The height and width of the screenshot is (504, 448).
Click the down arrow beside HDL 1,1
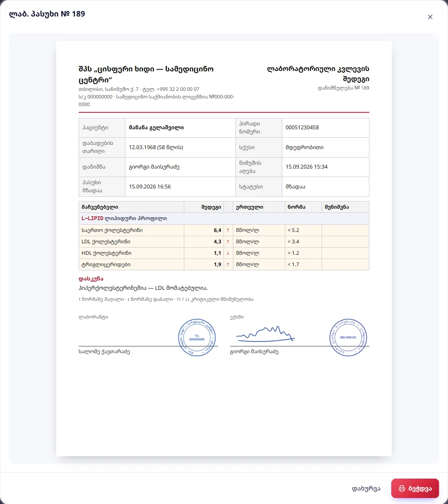pos(228,253)
